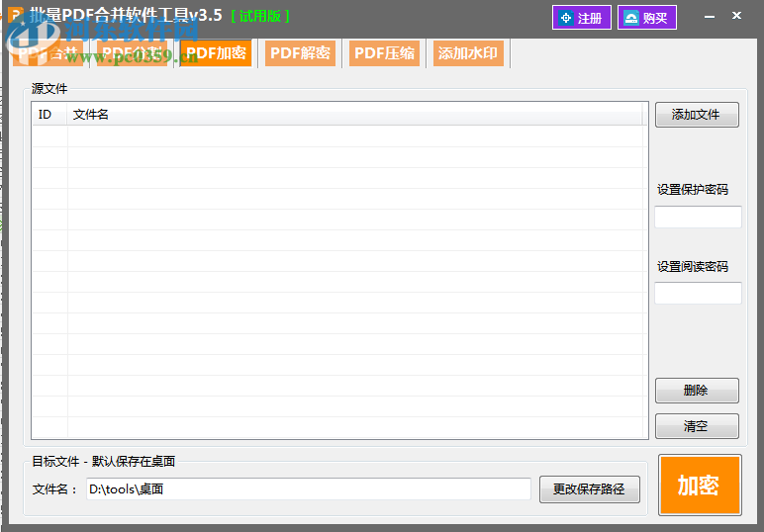The image size is (764, 532).
Task: Click the orange app logo in title bar
Action: [x=16, y=15]
